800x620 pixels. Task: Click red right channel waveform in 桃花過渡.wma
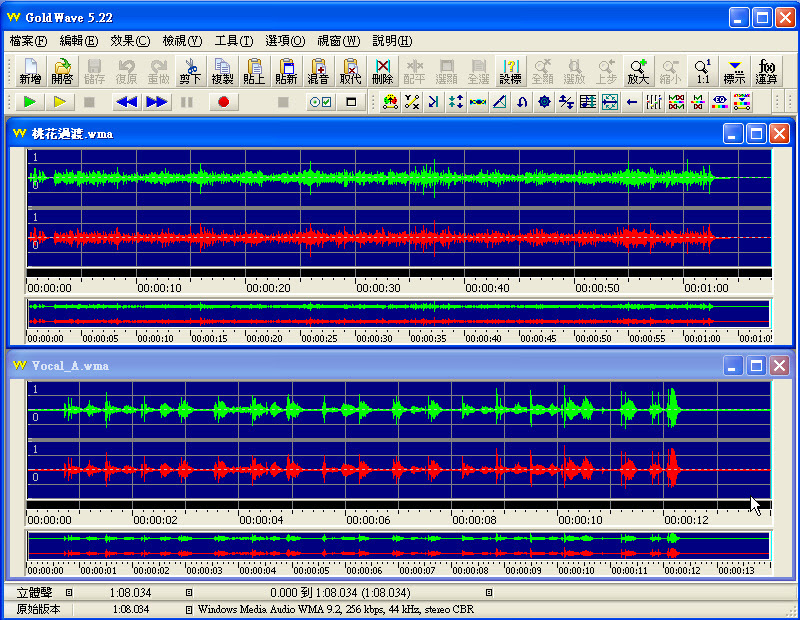399,238
